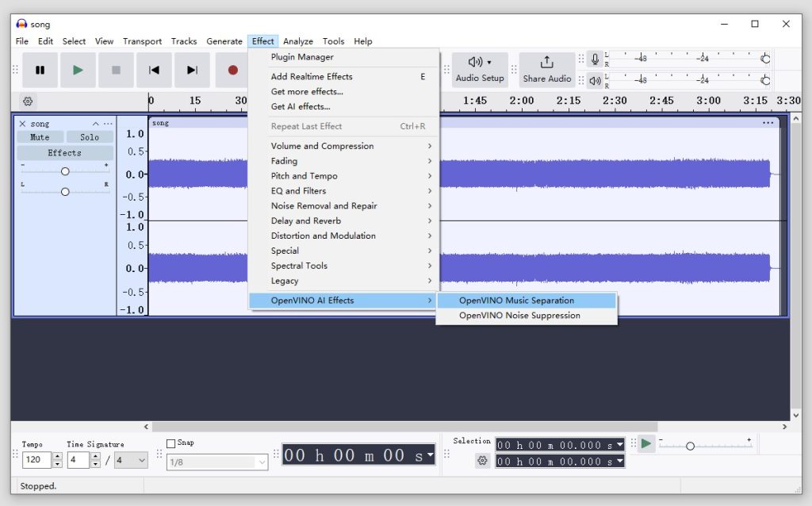Expand Fading submenu
Screen dimensions: 812x506
pos(343,161)
